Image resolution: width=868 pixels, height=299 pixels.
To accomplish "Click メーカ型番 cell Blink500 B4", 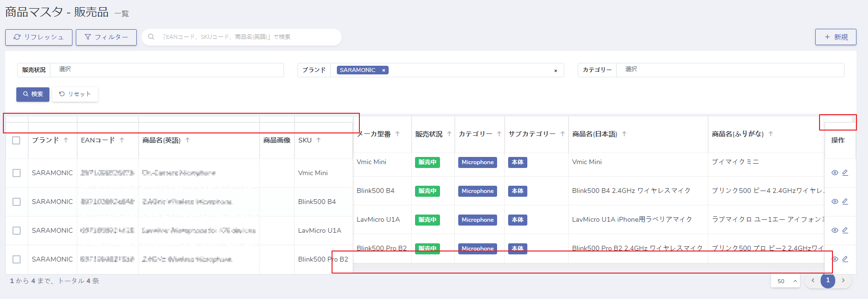I will point(375,191).
